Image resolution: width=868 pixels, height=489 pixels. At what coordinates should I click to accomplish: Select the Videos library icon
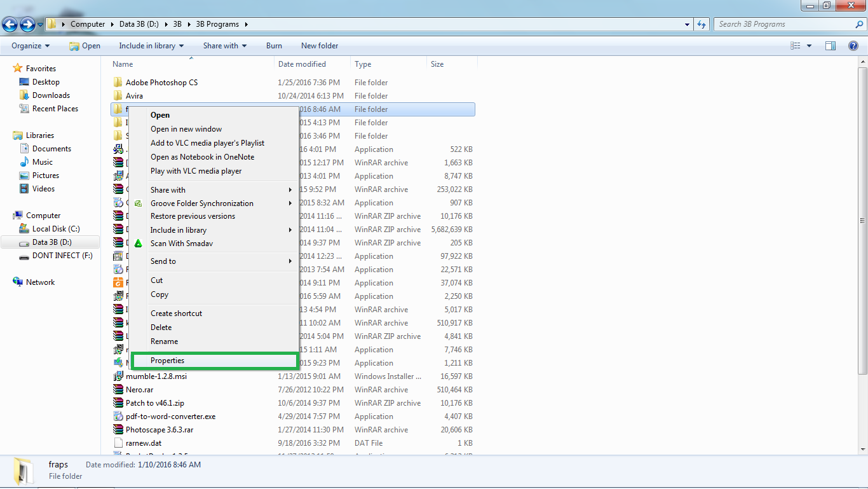point(24,189)
